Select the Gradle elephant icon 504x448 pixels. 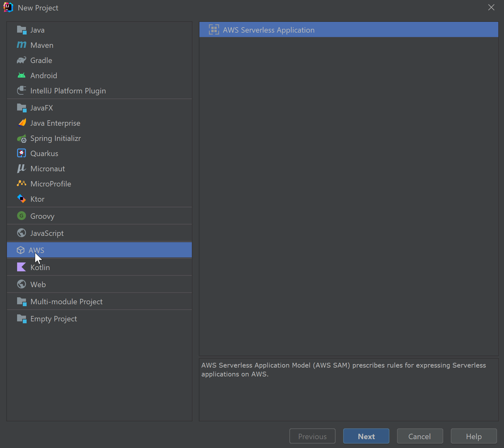22,60
